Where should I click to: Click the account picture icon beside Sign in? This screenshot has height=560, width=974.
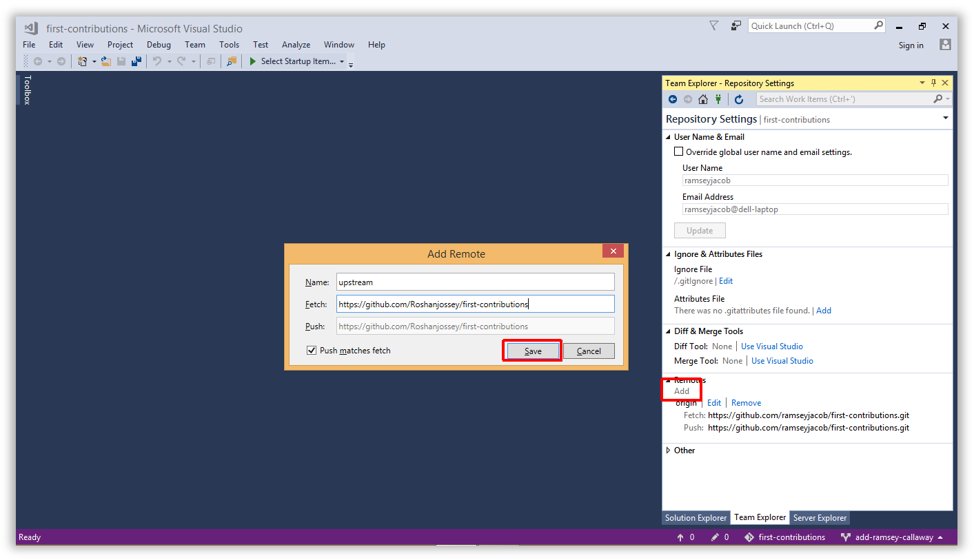(x=945, y=45)
